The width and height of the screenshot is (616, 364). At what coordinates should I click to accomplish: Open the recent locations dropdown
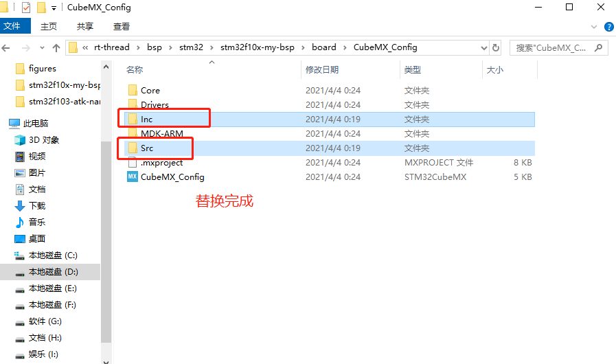[x=42, y=48]
